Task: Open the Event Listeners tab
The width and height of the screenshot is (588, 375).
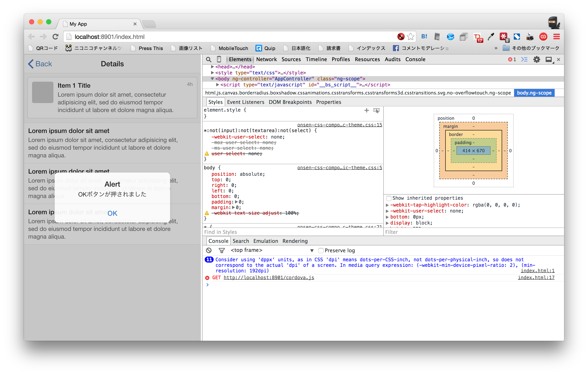Action: pyautogui.click(x=245, y=102)
